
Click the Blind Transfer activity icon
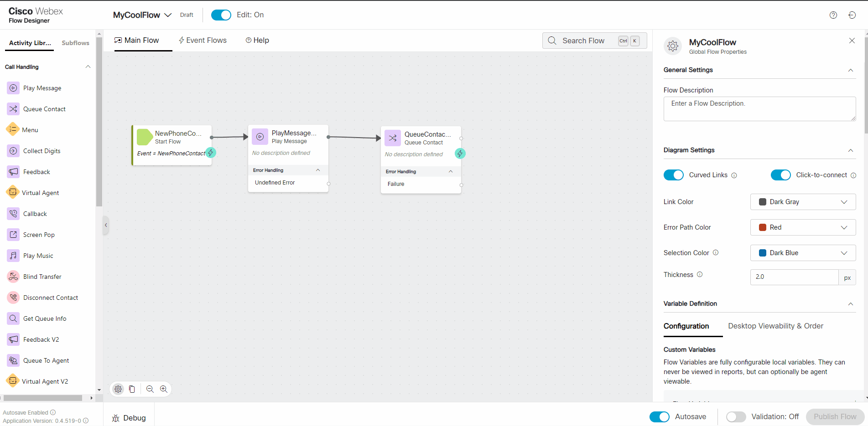[13, 277]
